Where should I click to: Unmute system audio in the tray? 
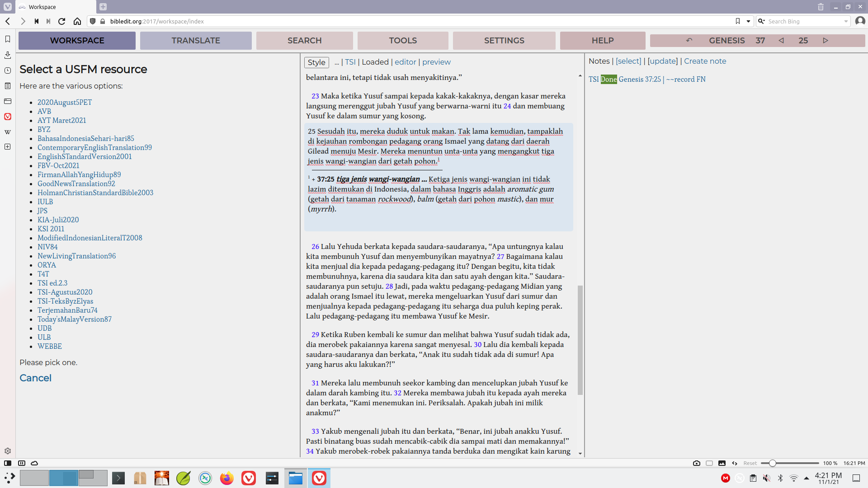(766, 478)
